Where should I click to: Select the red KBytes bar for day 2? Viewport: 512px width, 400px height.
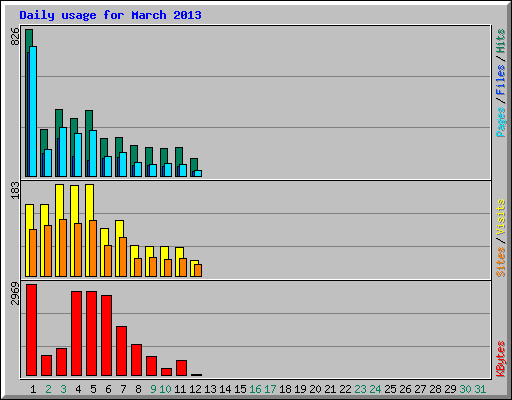tap(46, 366)
